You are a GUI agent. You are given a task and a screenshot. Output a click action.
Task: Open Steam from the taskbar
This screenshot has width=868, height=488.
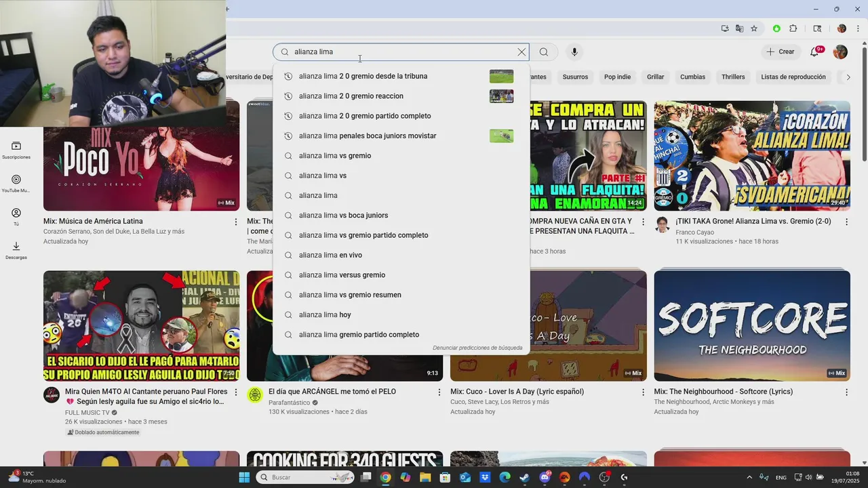click(x=524, y=477)
